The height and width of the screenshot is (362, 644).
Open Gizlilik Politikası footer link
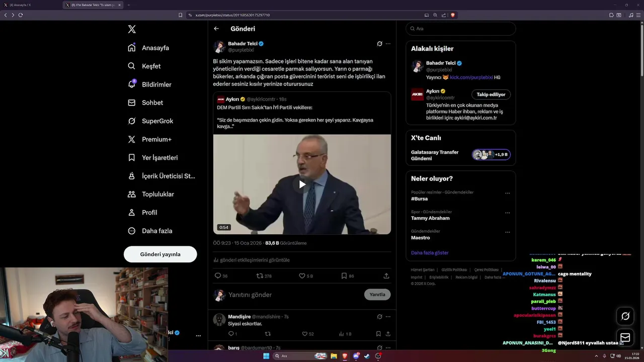pos(454,270)
